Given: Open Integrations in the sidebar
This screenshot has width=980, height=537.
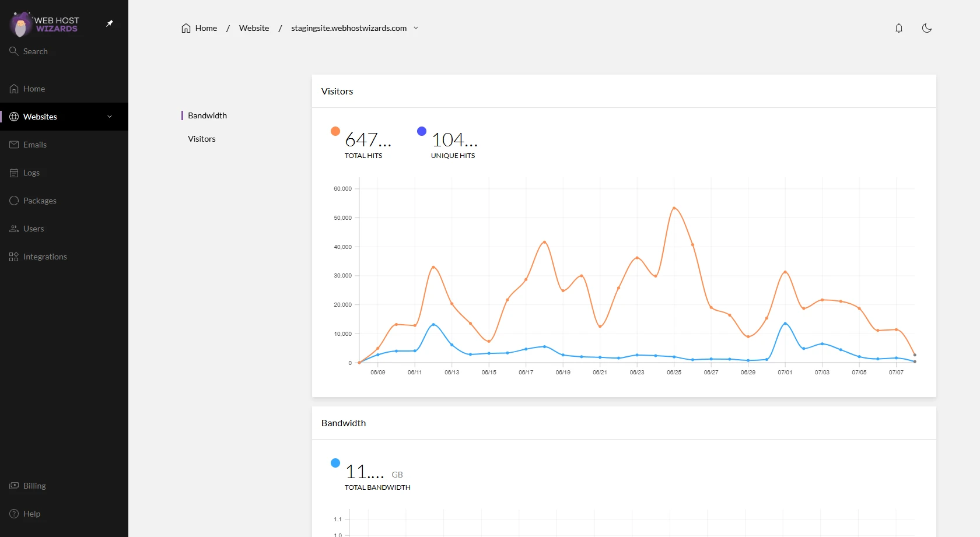Looking at the screenshot, I should tap(64, 257).
